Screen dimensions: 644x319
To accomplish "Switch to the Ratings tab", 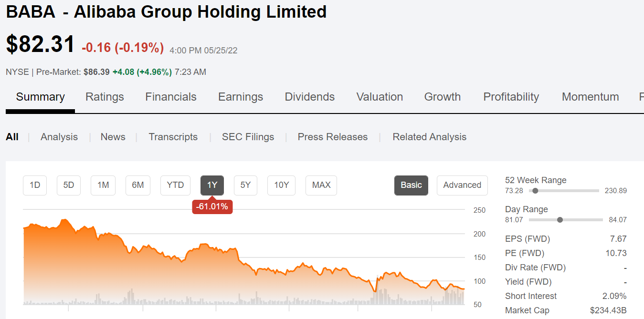I will click(105, 97).
